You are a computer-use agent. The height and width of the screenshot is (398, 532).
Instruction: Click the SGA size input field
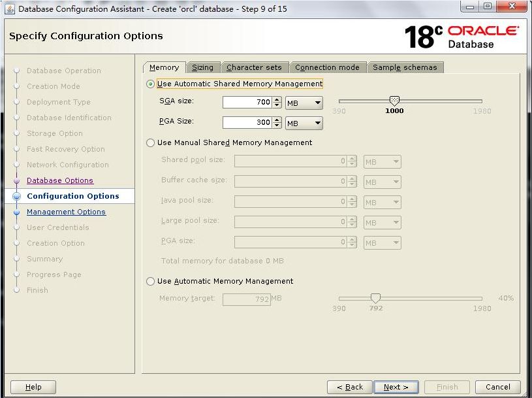[247, 102]
